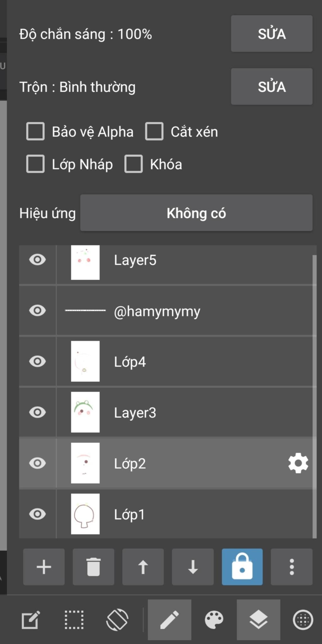
Task: Edit blend mode with second SỬA button
Action: [272, 87]
